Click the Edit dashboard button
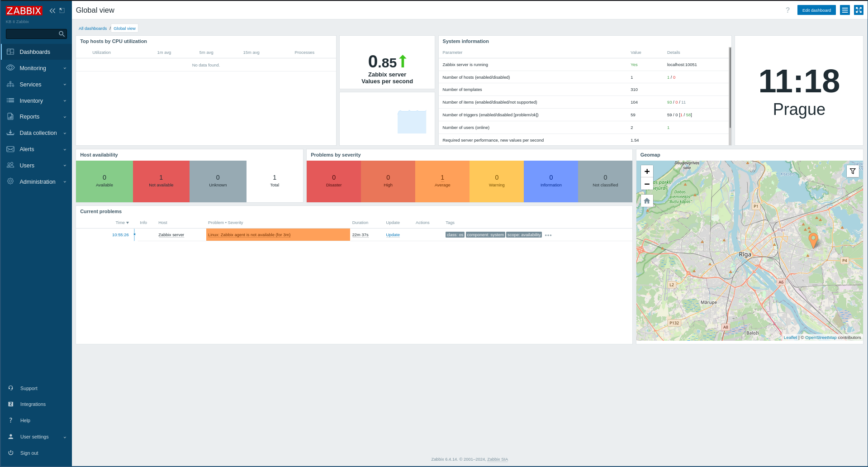This screenshot has width=868, height=467. (x=816, y=10)
